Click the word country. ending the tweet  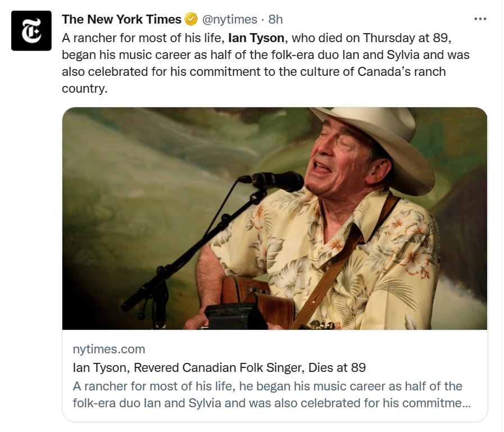tap(84, 88)
